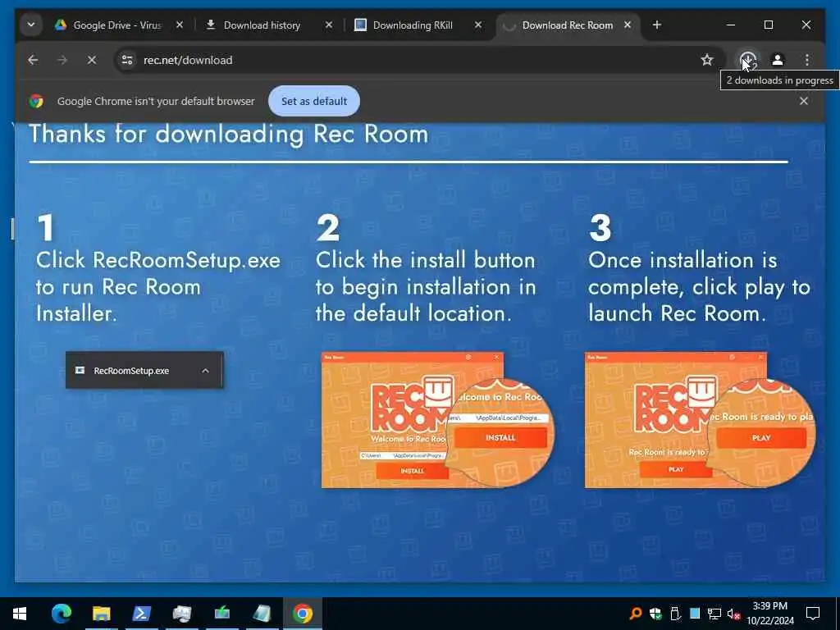840x630 pixels.
Task: Open the notification center icon
Action: click(813, 614)
